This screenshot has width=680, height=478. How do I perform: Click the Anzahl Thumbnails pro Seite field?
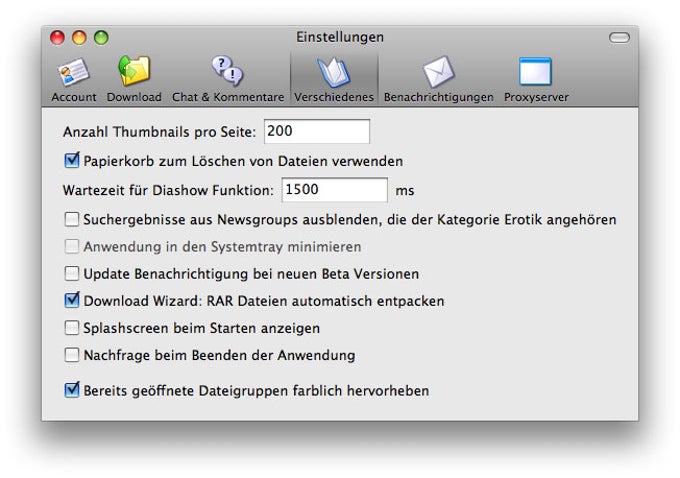(x=317, y=131)
